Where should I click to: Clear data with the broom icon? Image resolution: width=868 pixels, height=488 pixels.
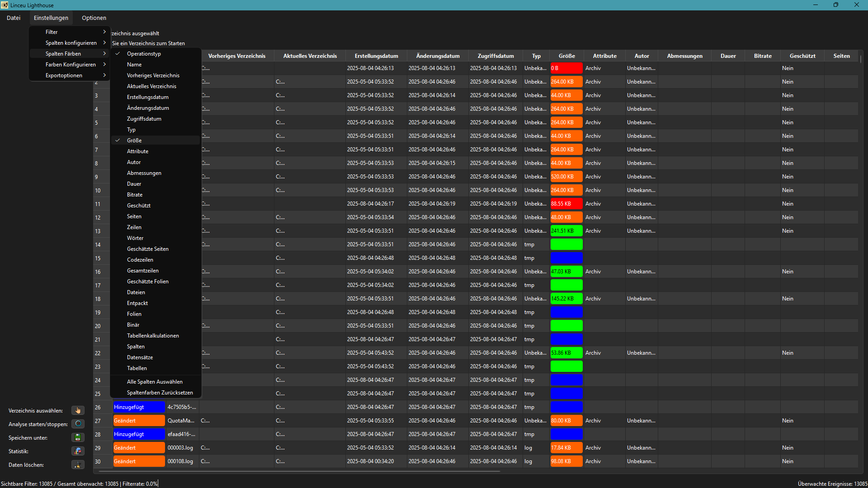78,465
